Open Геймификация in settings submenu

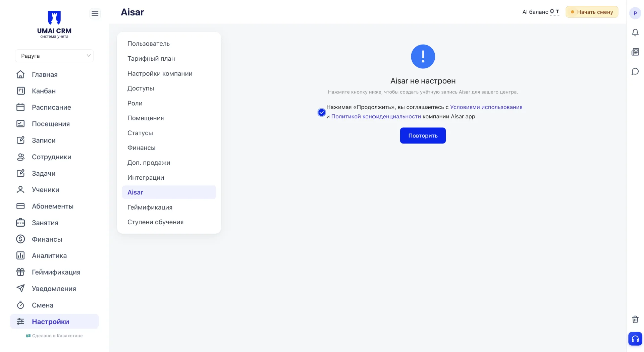(169, 207)
